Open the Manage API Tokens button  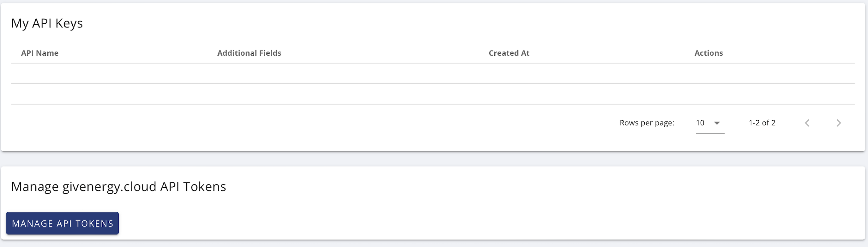[62, 223]
